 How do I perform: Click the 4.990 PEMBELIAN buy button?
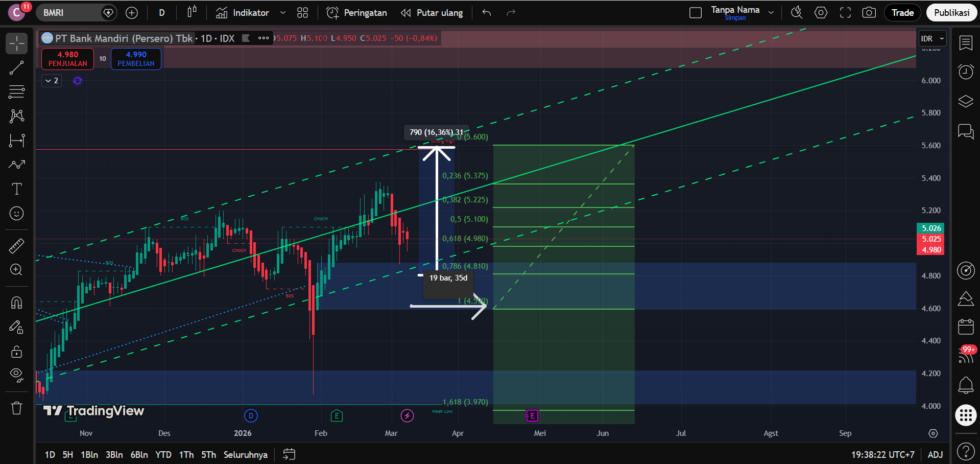136,59
